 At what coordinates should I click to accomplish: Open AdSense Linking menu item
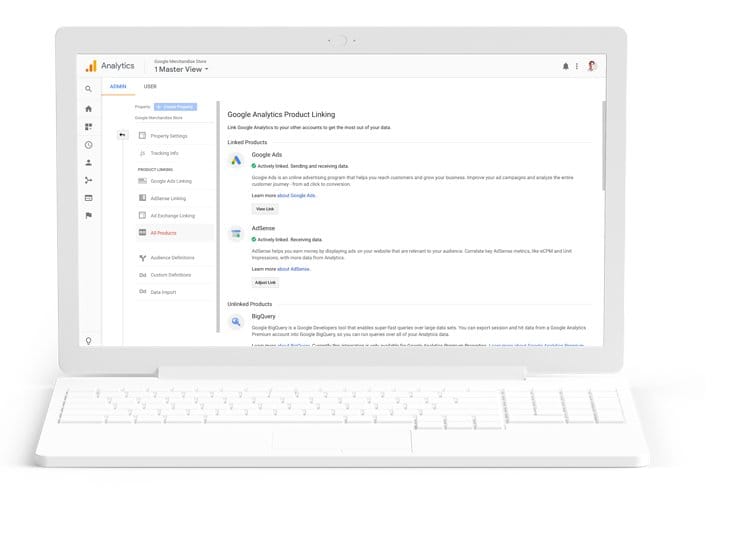point(175,198)
